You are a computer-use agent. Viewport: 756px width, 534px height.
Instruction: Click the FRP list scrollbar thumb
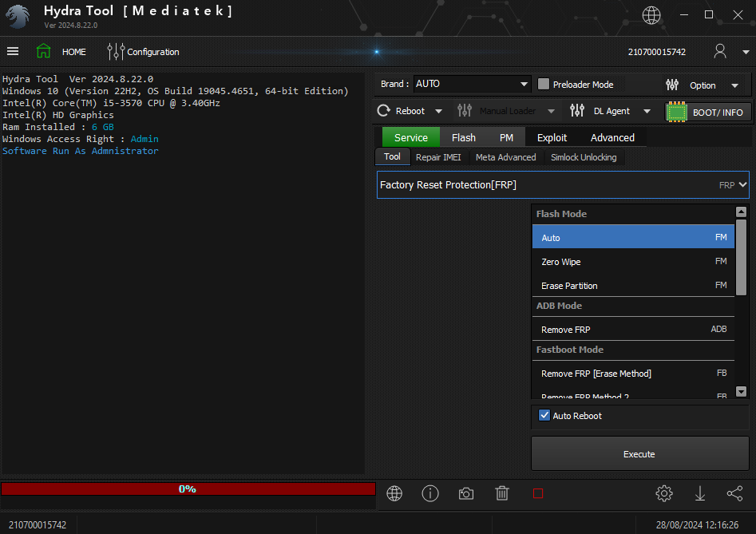[741, 257]
